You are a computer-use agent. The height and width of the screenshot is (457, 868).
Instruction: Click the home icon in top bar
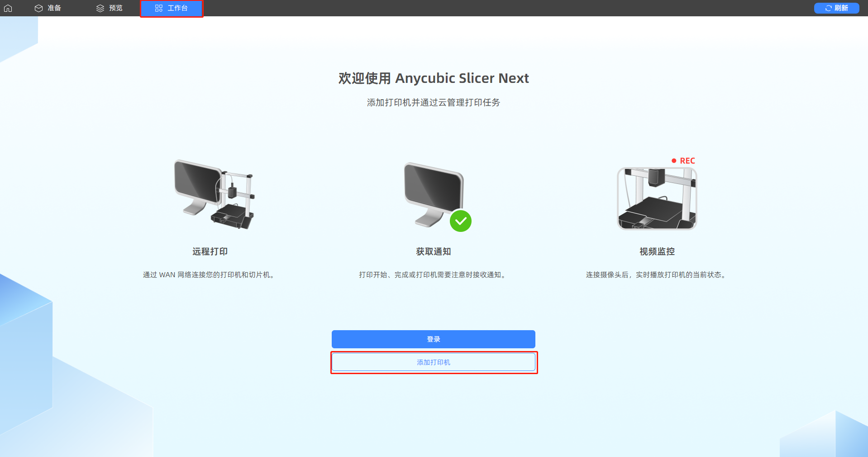(x=8, y=8)
